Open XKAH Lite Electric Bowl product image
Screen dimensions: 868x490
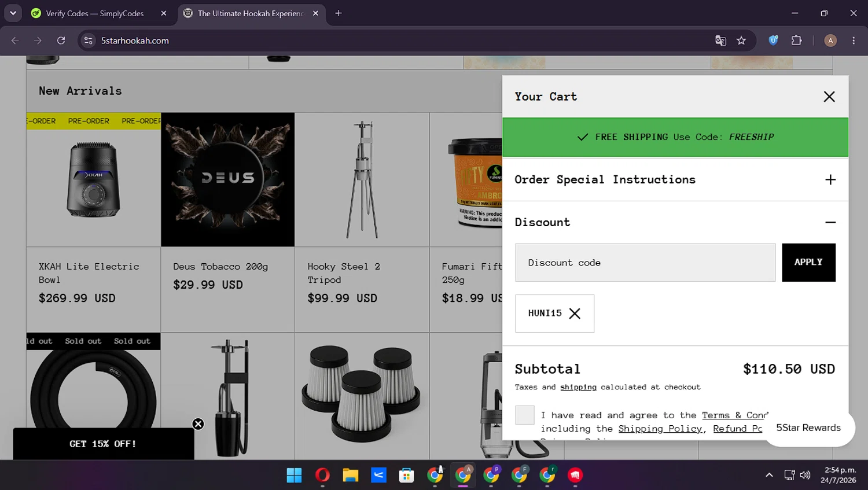[94, 179]
